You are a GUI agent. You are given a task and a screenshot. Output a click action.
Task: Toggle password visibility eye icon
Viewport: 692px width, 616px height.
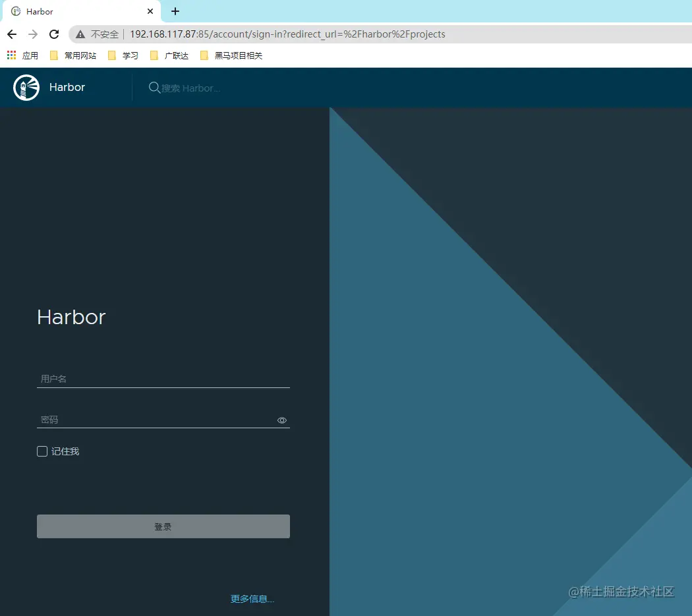282,420
